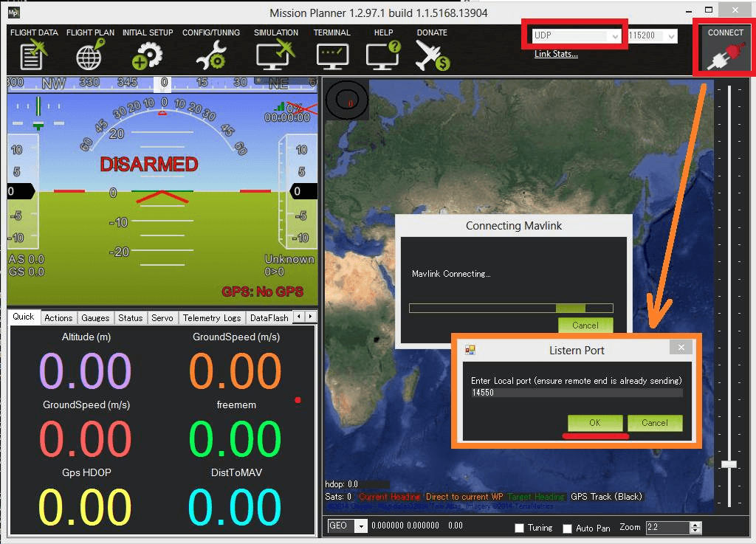Viewport: 756px width, 544px height.
Task: Open the Terminal icon
Action: pos(331,53)
